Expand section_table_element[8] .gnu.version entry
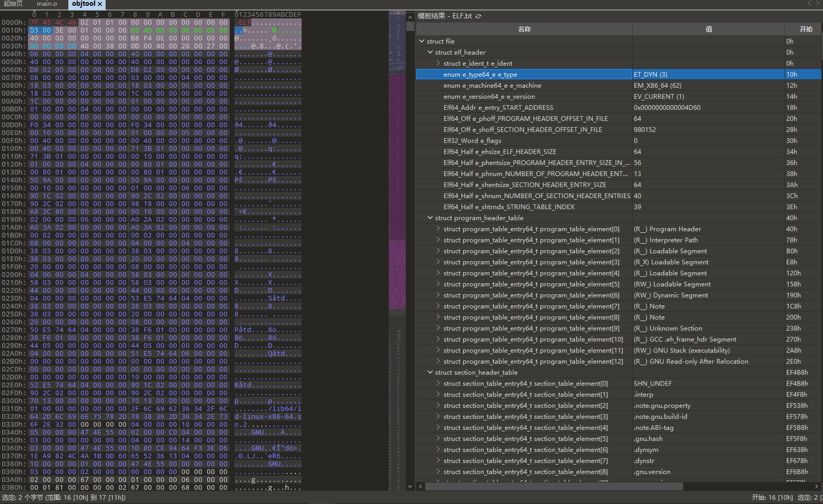 pos(438,472)
